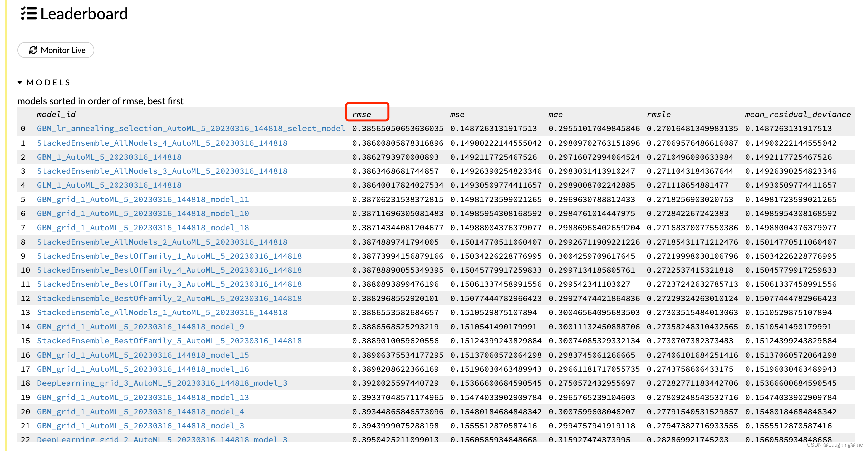This screenshot has height=451, width=868.
Task: Open GBM_grid_1 model_11 link
Action: click(143, 199)
